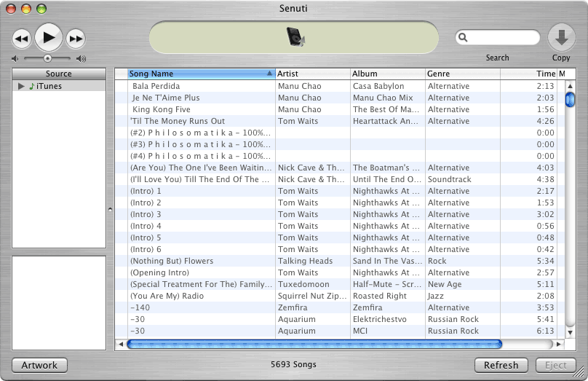
Task: Click the vertical scrollbar thumb
Action: [x=570, y=100]
